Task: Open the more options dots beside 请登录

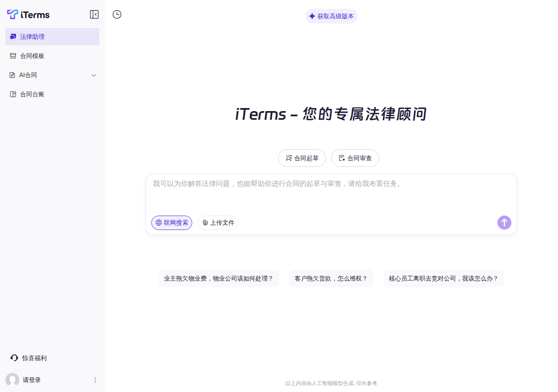Action: pyautogui.click(x=95, y=380)
